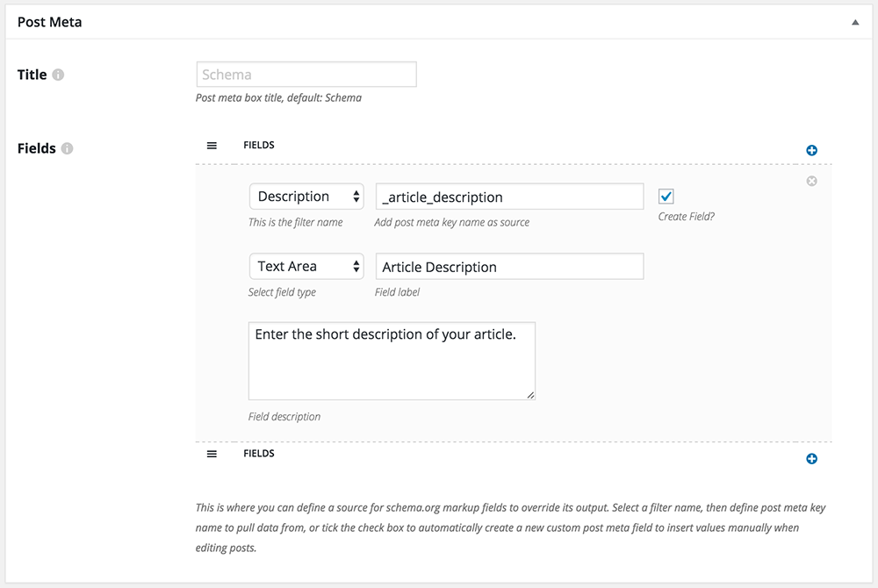Screen dimensions: 878x588
Task: Open the Description filter name dropdown
Action: point(306,197)
